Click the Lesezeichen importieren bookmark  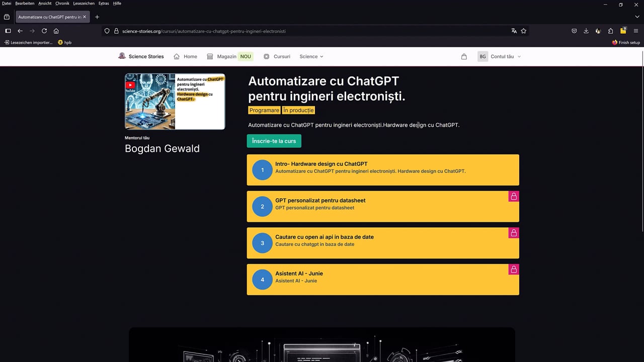[x=28, y=42]
